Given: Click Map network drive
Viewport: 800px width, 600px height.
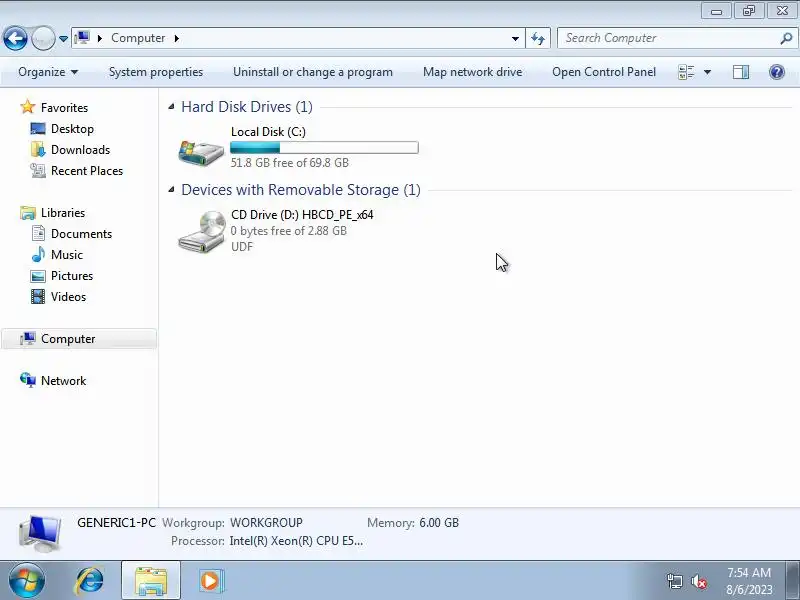Looking at the screenshot, I should 472,72.
